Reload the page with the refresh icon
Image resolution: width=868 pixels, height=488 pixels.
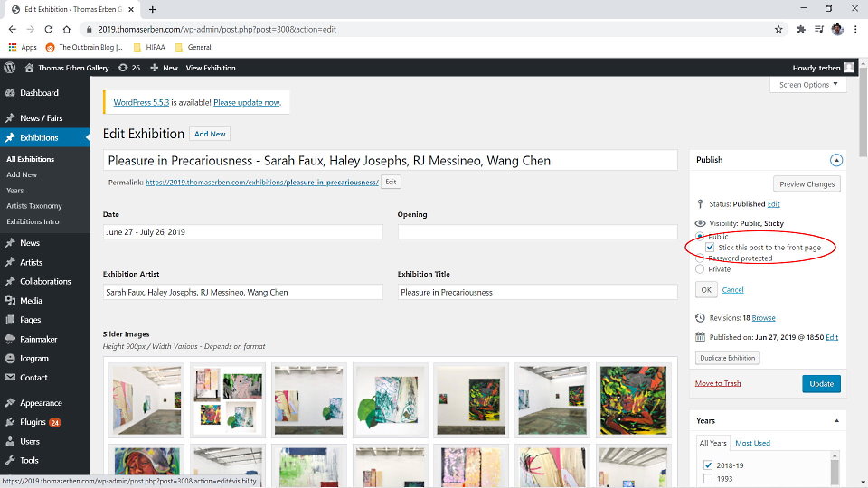(48, 29)
